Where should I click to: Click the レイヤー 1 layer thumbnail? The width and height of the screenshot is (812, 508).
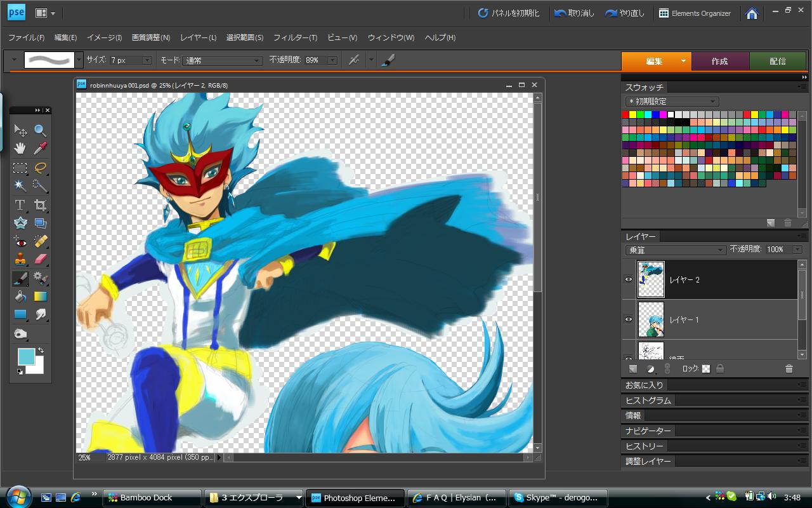point(651,319)
